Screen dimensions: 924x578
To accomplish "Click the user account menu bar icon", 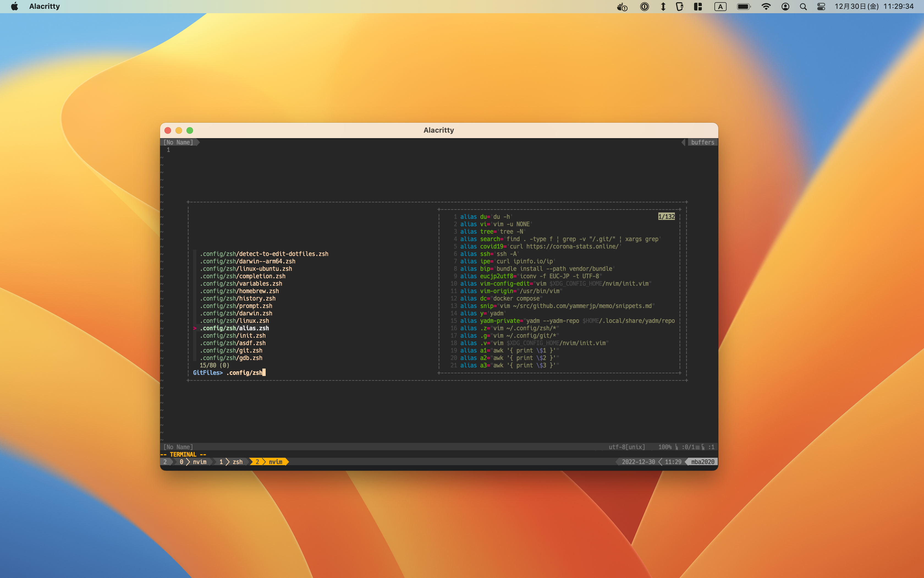I will [x=785, y=7].
